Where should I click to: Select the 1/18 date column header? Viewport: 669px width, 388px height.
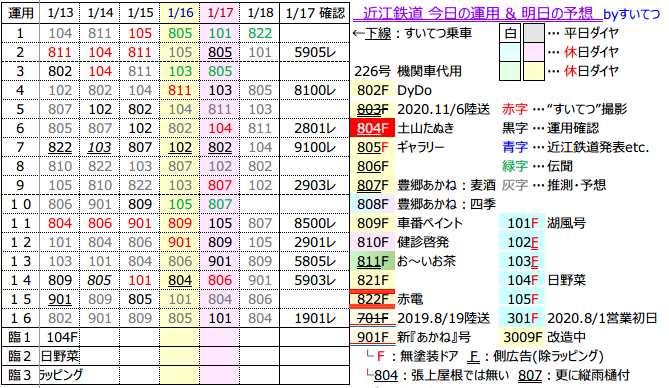click(260, 13)
